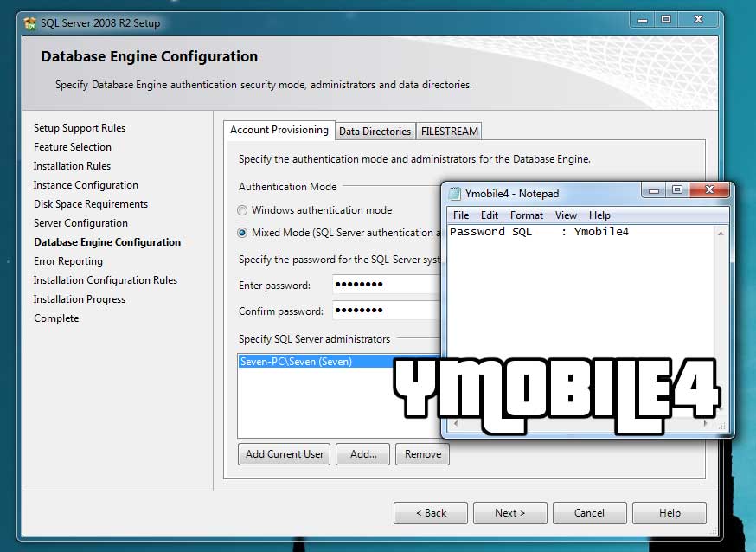Open the FILESTREAM tab
The height and width of the screenshot is (552, 756).
449,132
